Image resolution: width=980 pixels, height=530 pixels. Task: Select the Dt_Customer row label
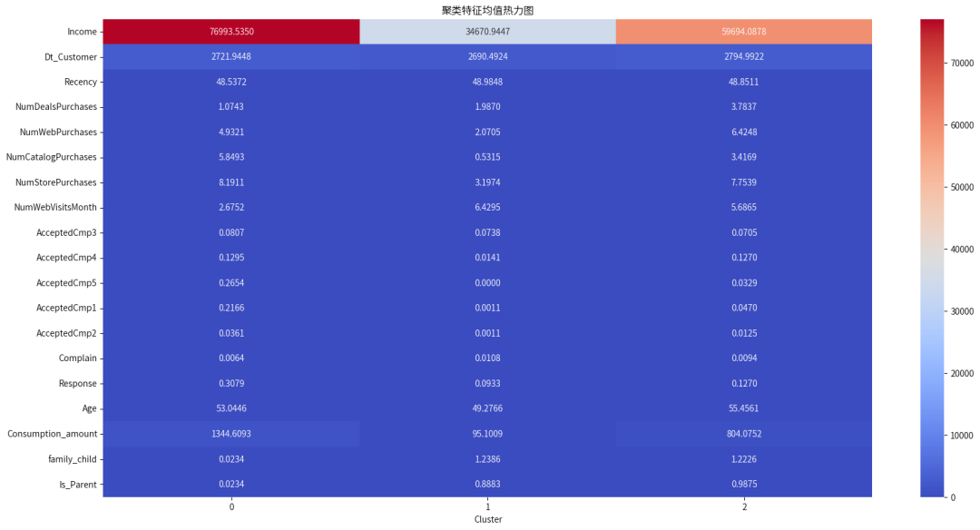tap(71, 57)
